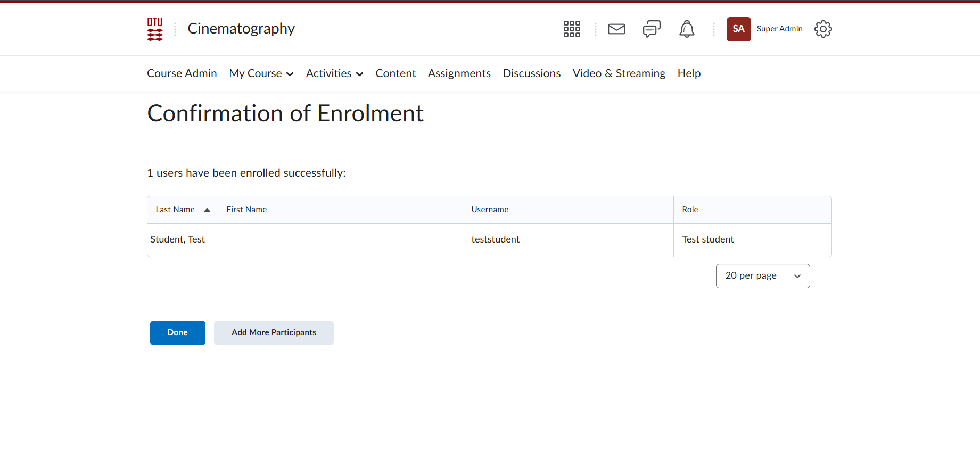Click the Last Name sort arrow
The width and height of the screenshot is (980, 476).
pyautogui.click(x=207, y=210)
